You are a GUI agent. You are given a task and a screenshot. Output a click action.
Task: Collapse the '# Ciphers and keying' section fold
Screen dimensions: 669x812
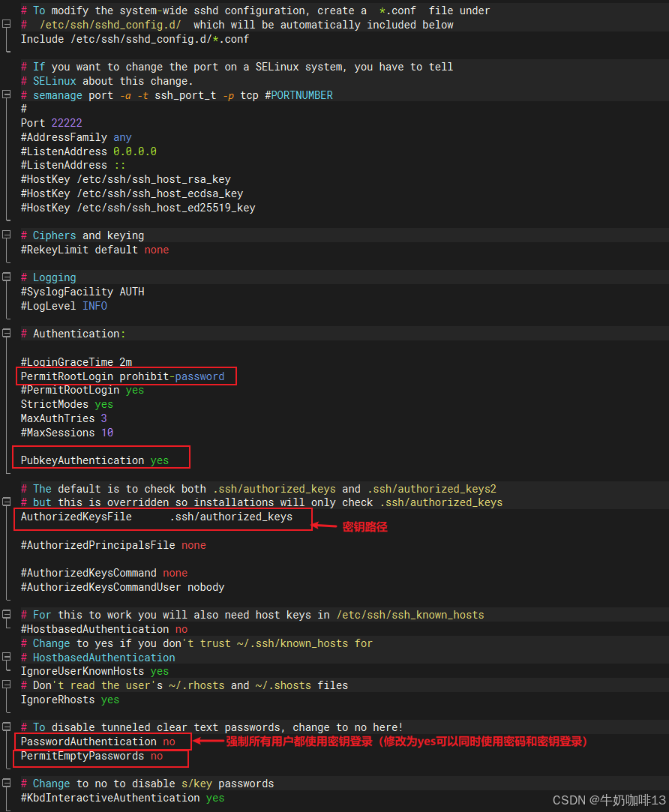tap(6, 235)
